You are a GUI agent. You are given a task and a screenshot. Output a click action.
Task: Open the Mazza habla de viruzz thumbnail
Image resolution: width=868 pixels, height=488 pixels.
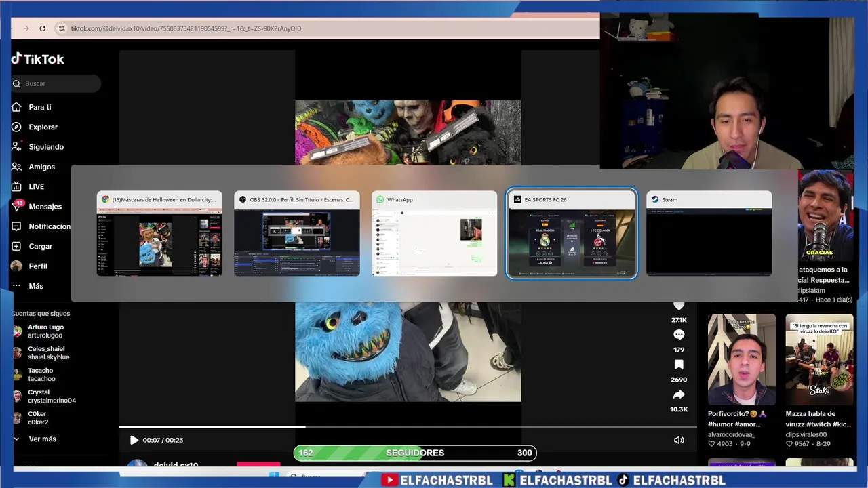[819, 359]
